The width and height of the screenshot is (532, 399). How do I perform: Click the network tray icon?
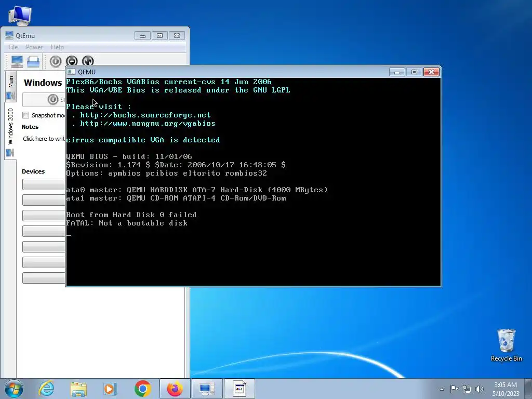point(467,389)
